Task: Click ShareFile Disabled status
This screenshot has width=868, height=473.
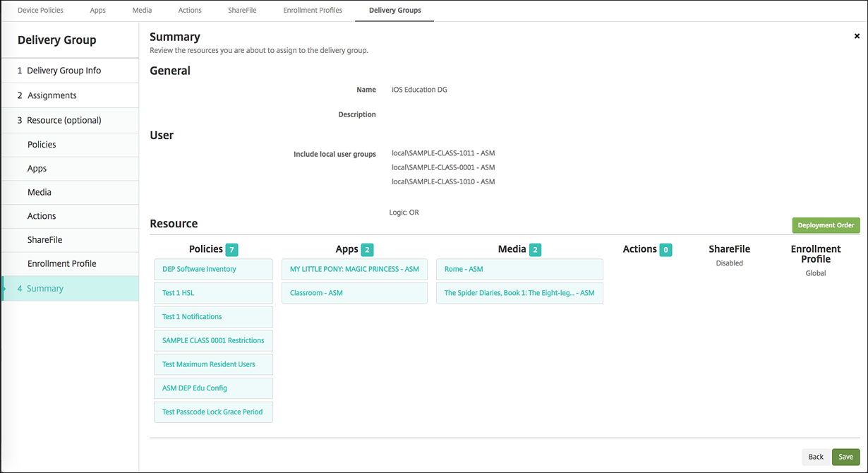Action: 730,263
